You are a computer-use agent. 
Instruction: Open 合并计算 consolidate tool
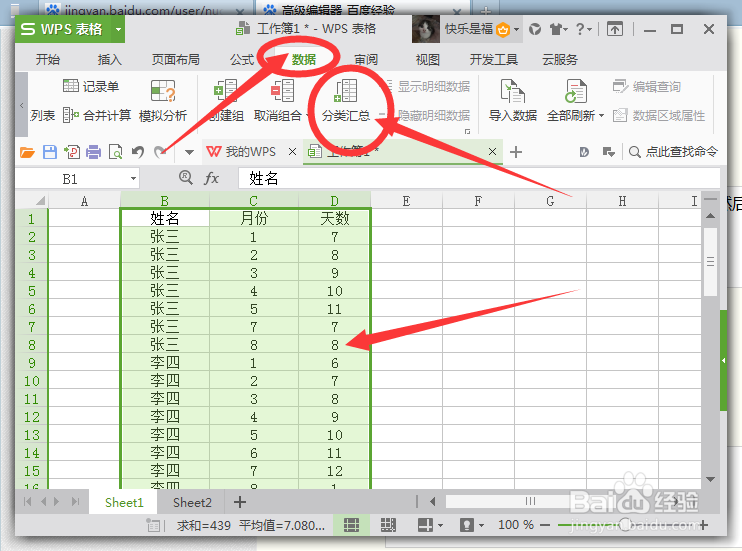tap(97, 115)
